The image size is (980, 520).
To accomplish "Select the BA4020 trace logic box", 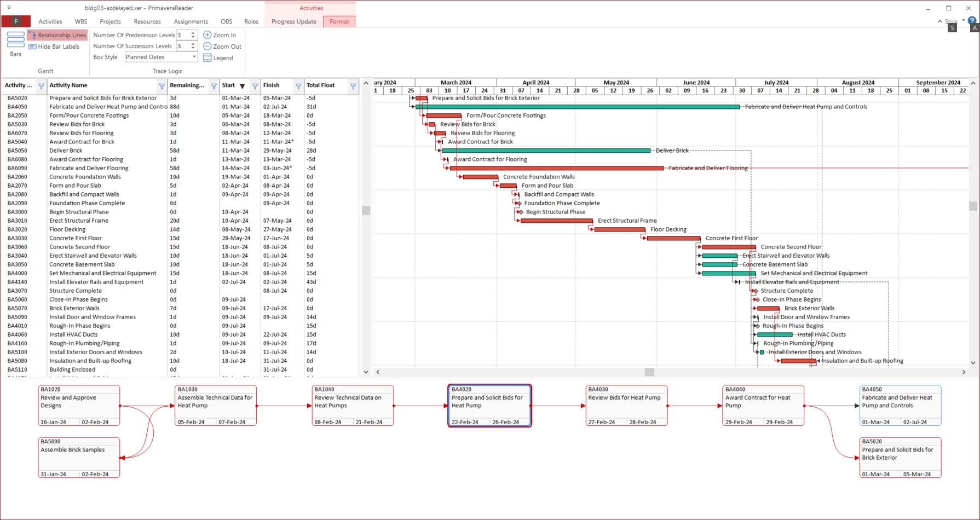I will click(x=489, y=406).
